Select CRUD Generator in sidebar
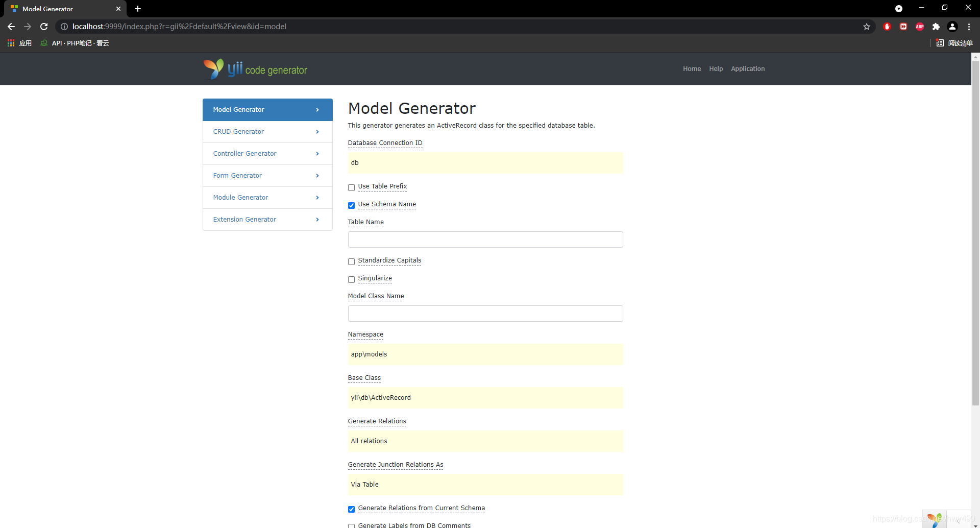980x528 pixels. pyautogui.click(x=267, y=132)
